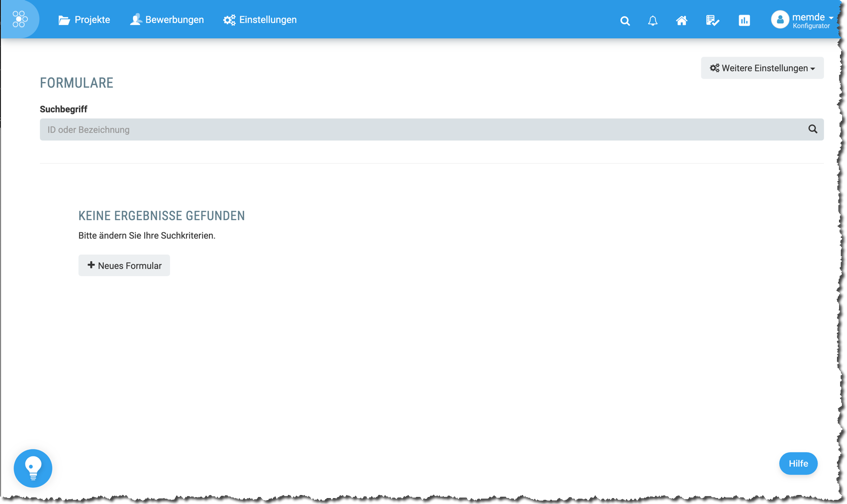Screen dimensions: 847x504
Task: Click the application logo in top-left corner
Action: tap(20, 19)
